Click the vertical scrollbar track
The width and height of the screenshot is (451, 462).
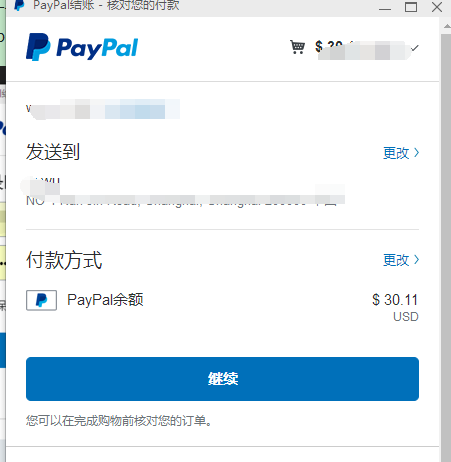point(446,247)
